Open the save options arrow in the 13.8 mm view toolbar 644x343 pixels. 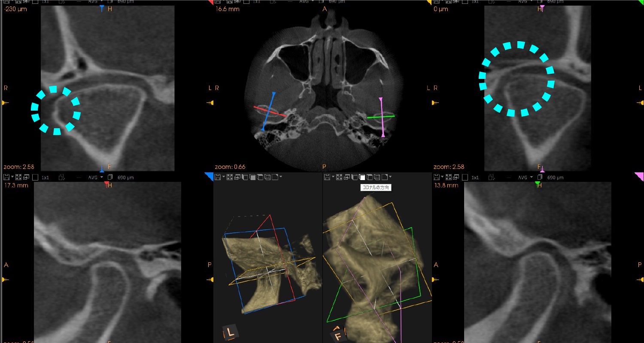tap(442, 177)
